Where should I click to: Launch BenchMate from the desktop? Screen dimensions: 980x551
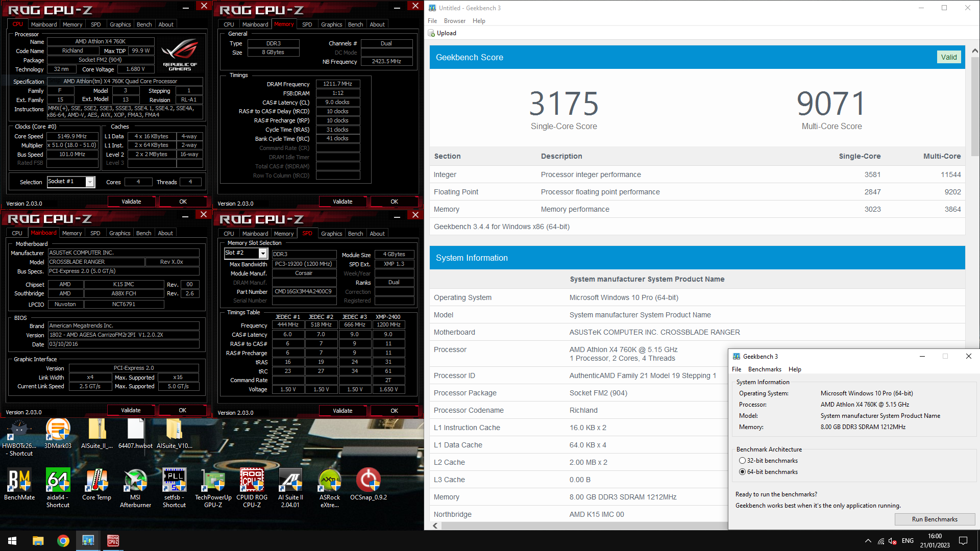click(x=19, y=484)
